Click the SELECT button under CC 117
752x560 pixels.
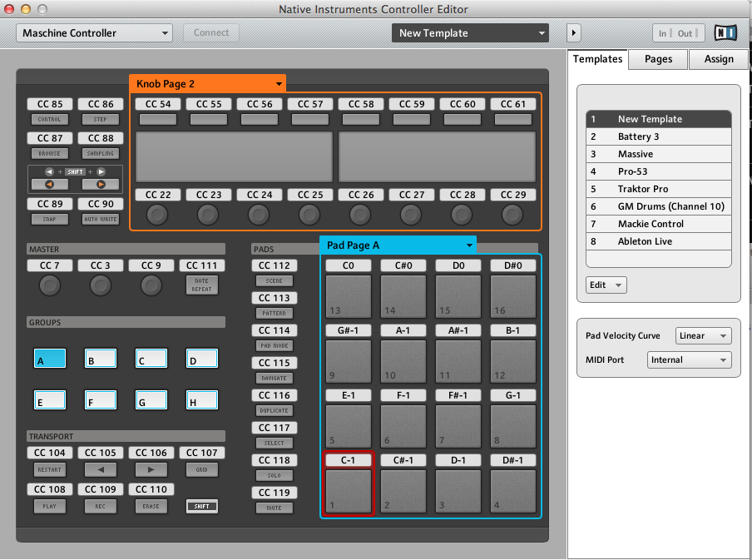pyautogui.click(x=275, y=443)
